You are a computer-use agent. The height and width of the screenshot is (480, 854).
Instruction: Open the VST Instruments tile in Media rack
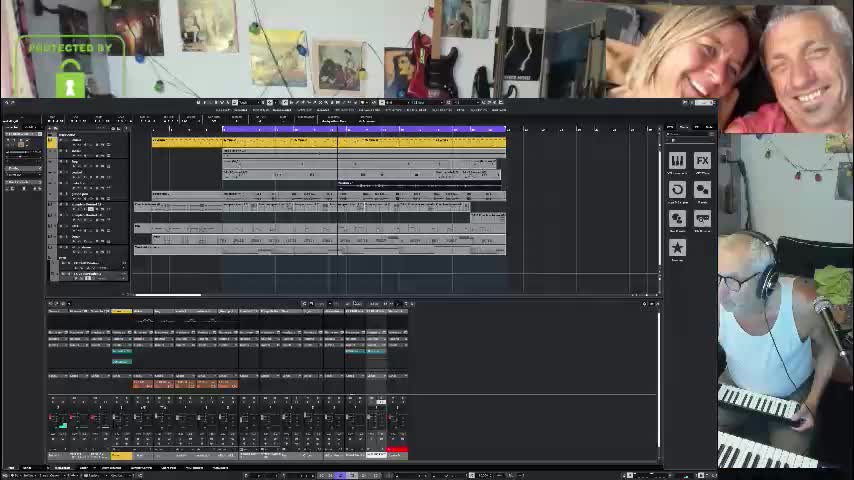pos(677,161)
